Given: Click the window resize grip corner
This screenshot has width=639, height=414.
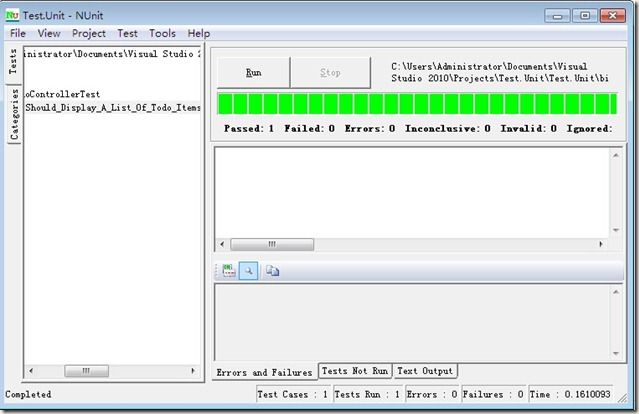Looking at the screenshot, I should pos(622,398).
